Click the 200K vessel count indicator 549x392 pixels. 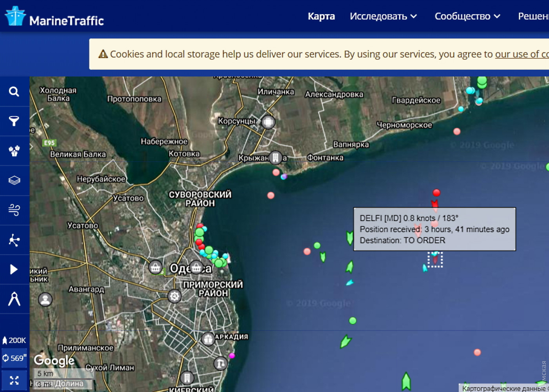coord(14,340)
